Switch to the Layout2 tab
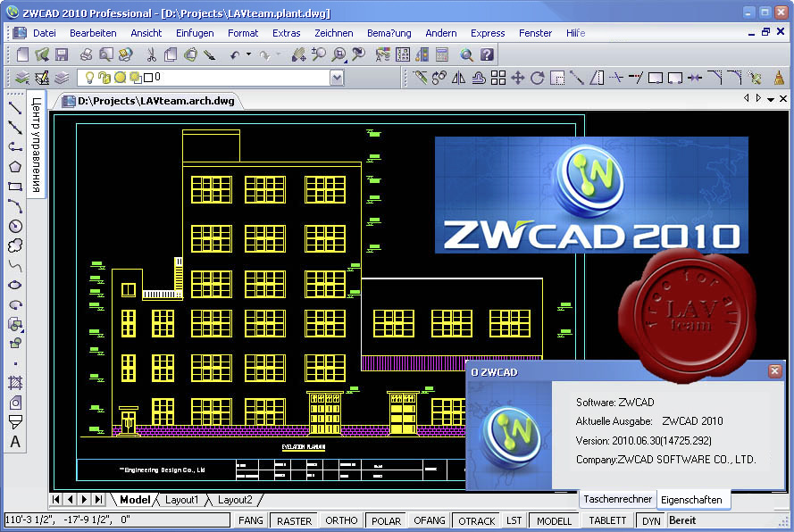794x532 pixels. coord(235,500)
